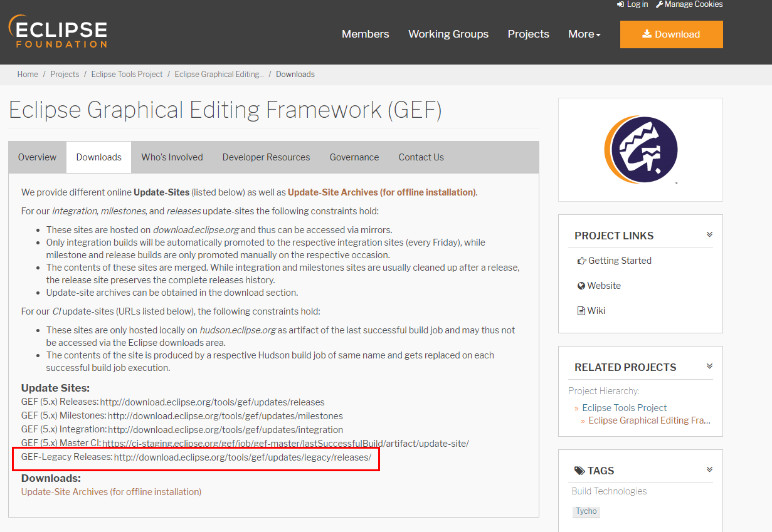Click GEF (5.x) Integration URL text

[x=226, y=430]
